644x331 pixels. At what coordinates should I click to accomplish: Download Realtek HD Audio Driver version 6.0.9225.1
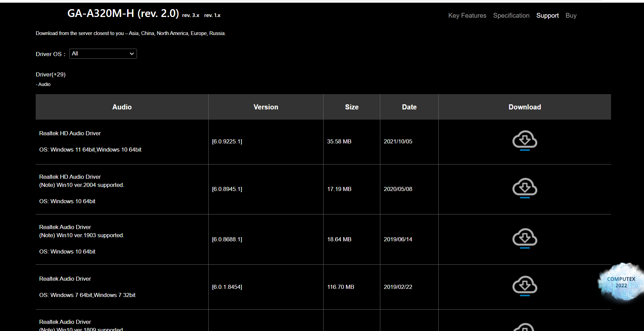pos(525,140)
